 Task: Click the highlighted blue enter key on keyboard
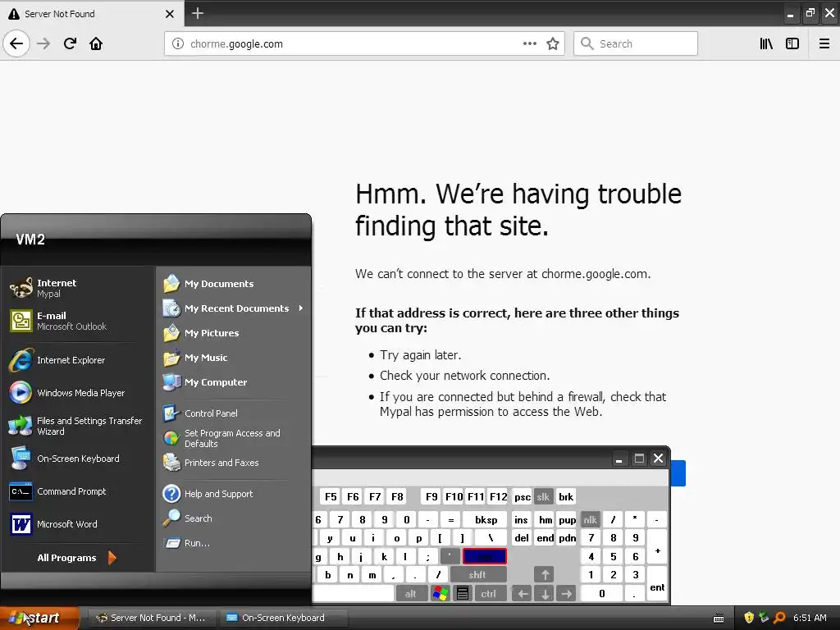(x=484, y=556)
